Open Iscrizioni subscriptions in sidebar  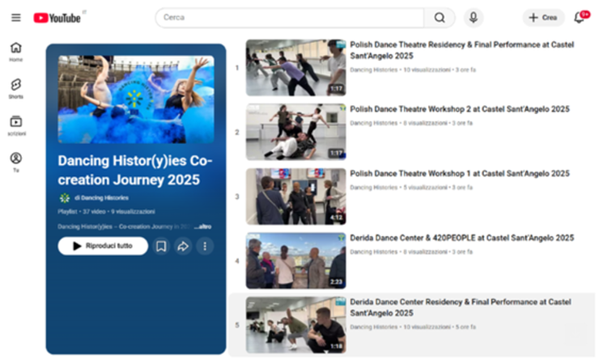point(16,125)
